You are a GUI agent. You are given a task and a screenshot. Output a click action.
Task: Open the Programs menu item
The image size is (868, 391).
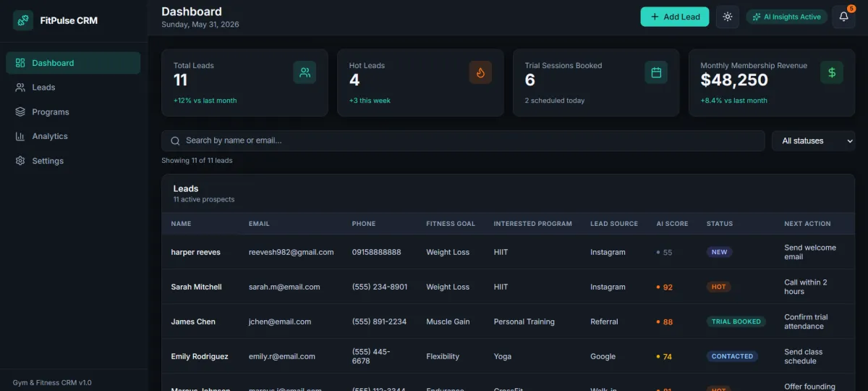(x=73, y=112)
